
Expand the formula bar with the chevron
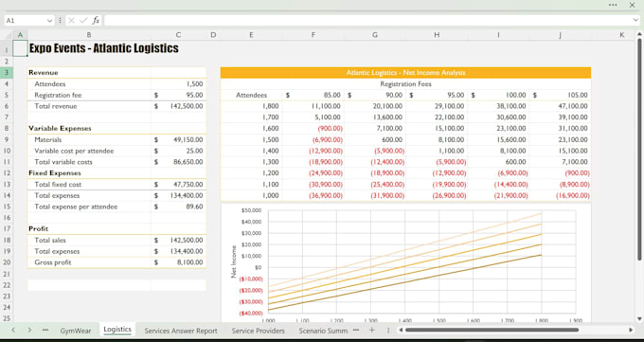(635, 20)
